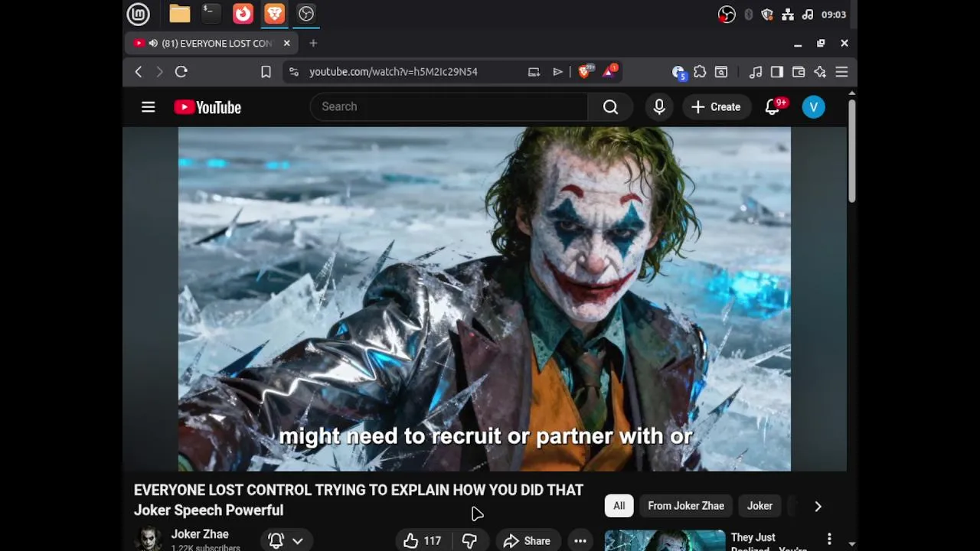Open options for They Just Realized video
Screen dimensions: 980x551
coord(829,540)
